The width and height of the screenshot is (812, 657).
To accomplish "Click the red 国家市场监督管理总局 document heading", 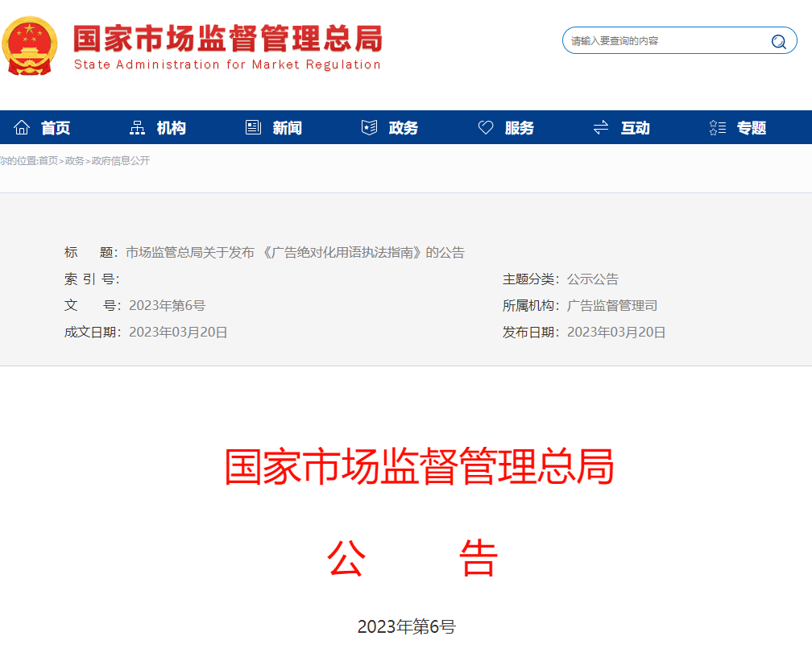I will click(420, 467).
